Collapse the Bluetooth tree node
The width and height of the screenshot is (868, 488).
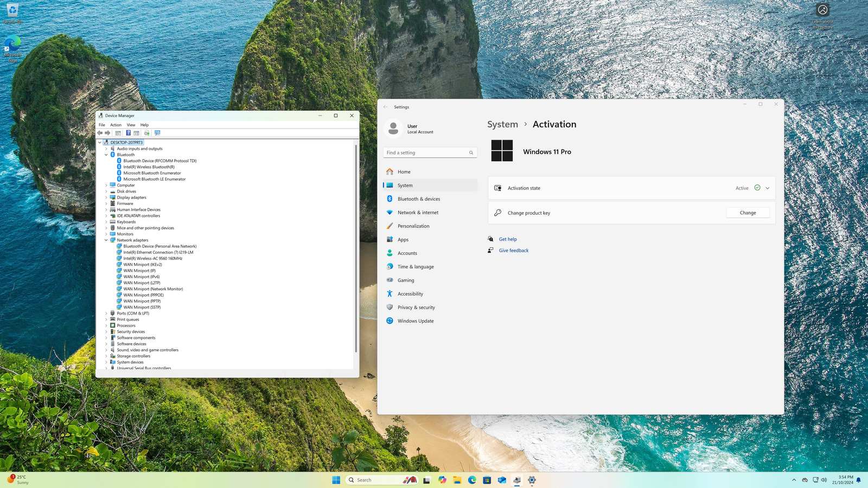(x=106, y=155)
